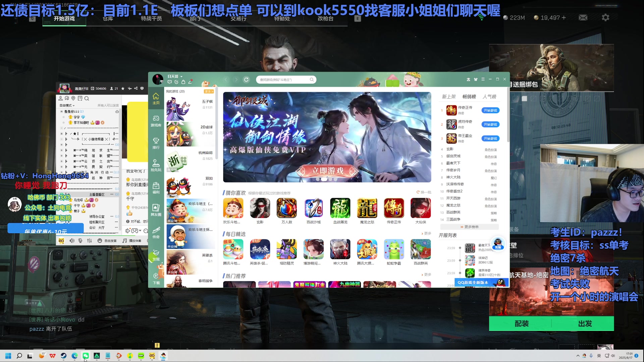This screenshot has height=362, width=644.
Task: Open the customer service icon in QQ Game title bar
Action: point(468,79)
